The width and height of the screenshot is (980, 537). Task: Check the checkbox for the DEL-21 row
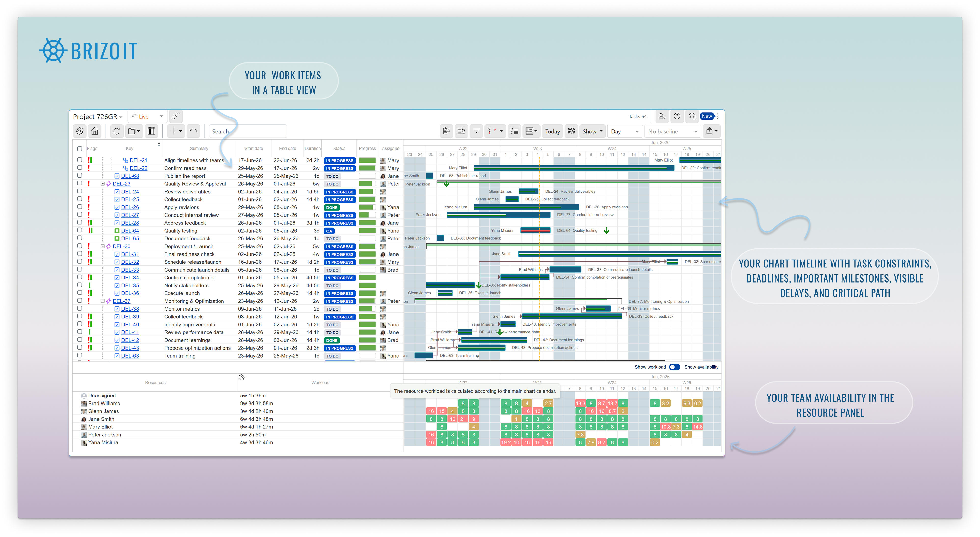(79, 160)
